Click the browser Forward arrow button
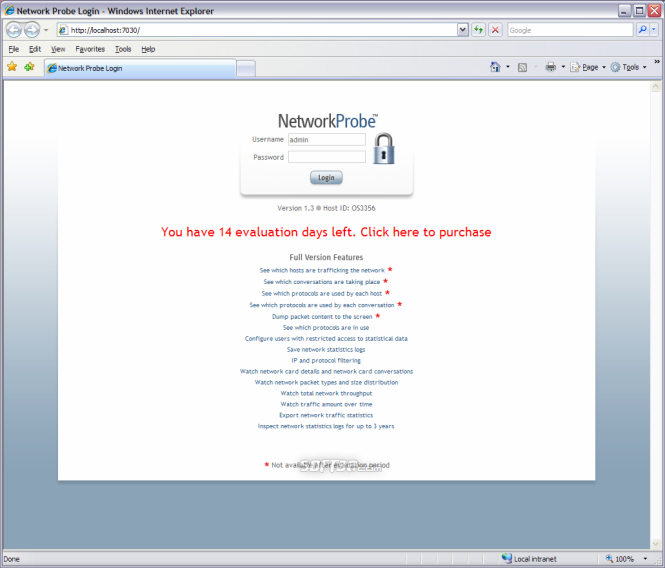Screen dimensions: 665x568 [31, 30]
